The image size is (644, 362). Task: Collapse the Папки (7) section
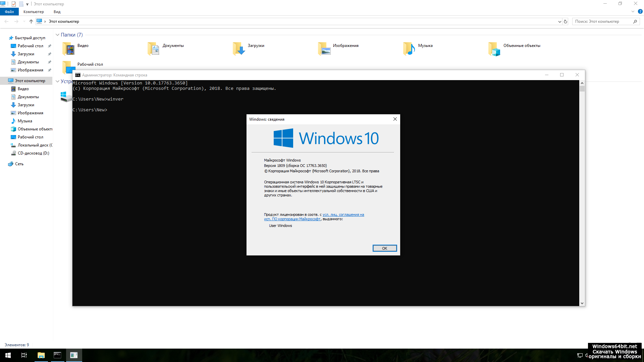point(57,35)
